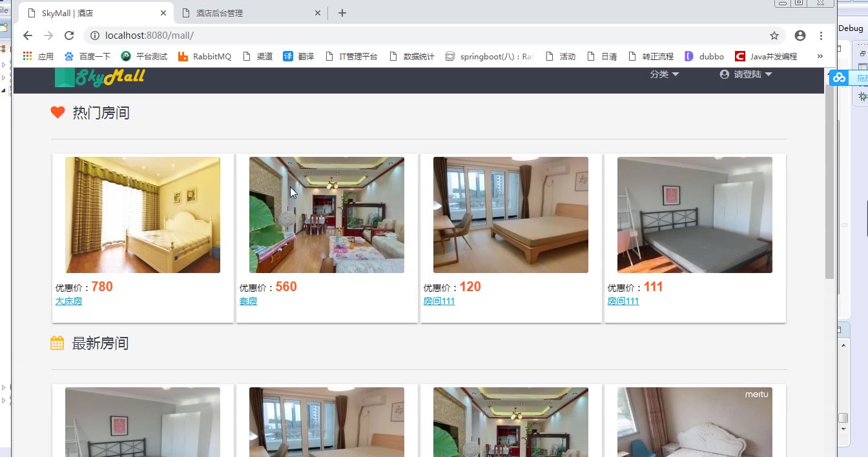The height and width of the screenshot is (457, 868).
Task: Click the SkyMall logo
Action: coord(100,77)
